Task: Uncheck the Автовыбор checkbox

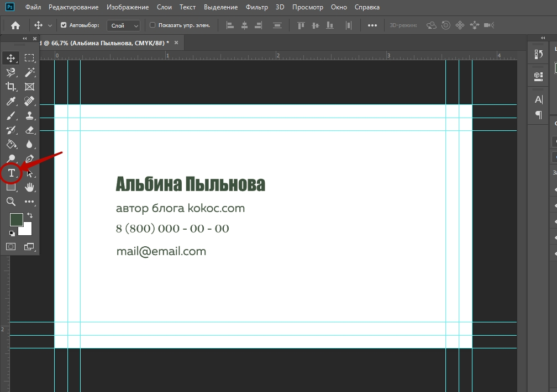Action: pos(64,25)
